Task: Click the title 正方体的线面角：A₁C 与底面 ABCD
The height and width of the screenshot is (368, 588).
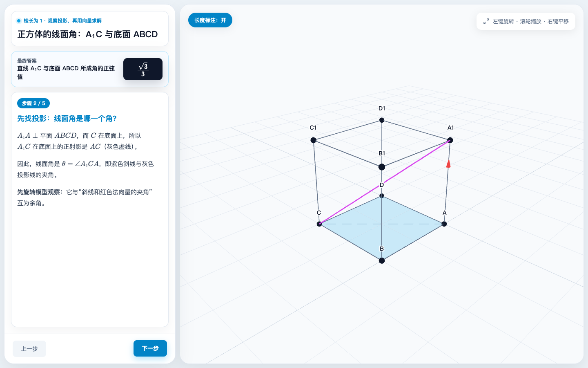Action: 87,34
